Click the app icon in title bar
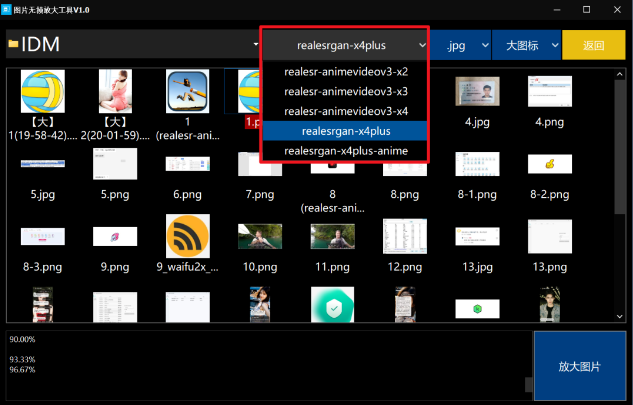 tap(6, 9)
